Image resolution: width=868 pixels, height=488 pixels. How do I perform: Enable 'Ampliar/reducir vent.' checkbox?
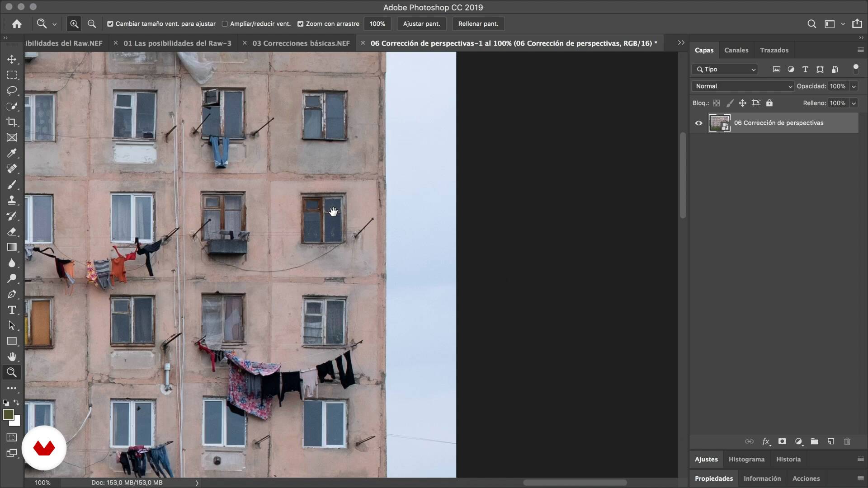point(225,24)
